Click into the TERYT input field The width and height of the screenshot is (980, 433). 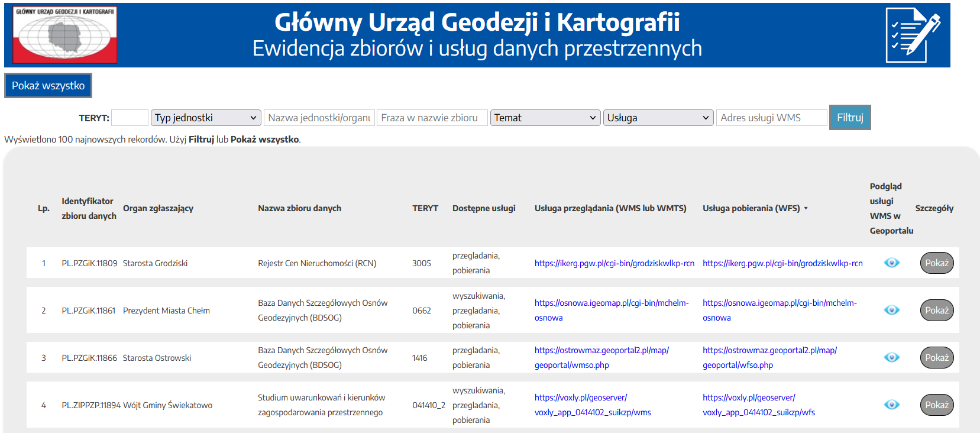pos(130,118)
